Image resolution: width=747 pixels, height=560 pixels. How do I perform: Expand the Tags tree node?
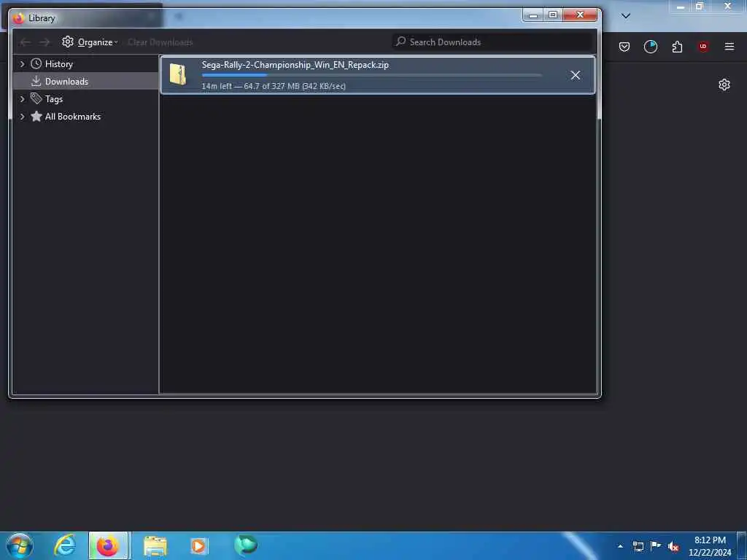[22, 99]
